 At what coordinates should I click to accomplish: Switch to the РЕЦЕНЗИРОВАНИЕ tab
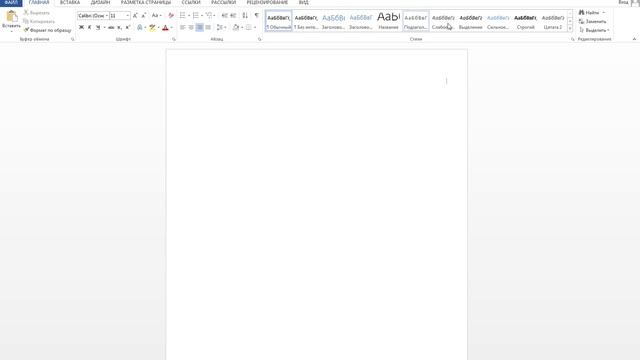pyautogui.click(x=267, y=2)
